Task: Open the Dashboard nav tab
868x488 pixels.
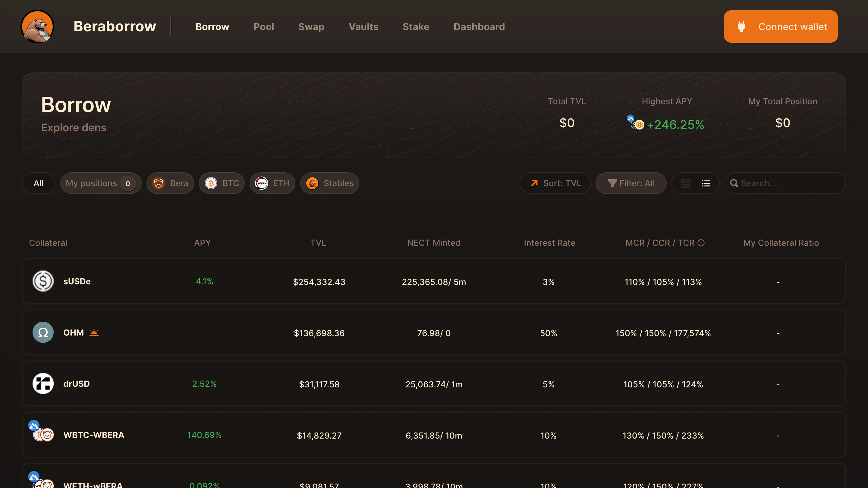Action: pyautogui.click(x=479, y=27)
